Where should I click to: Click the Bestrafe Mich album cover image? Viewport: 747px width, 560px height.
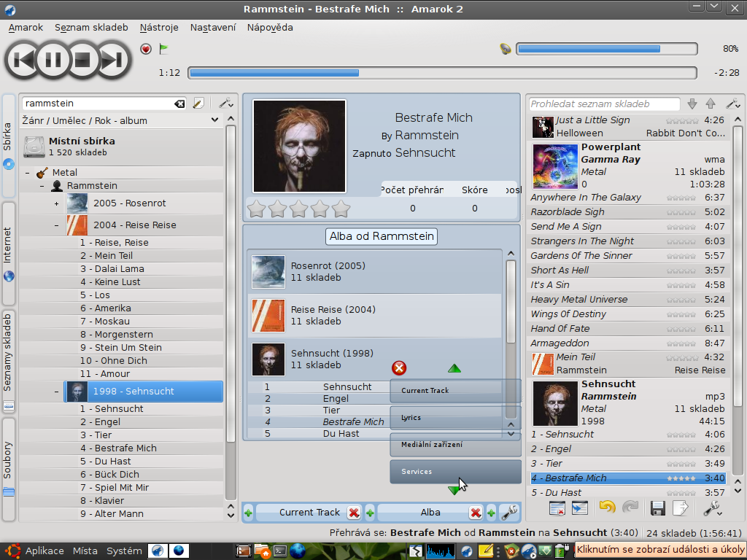299,146
